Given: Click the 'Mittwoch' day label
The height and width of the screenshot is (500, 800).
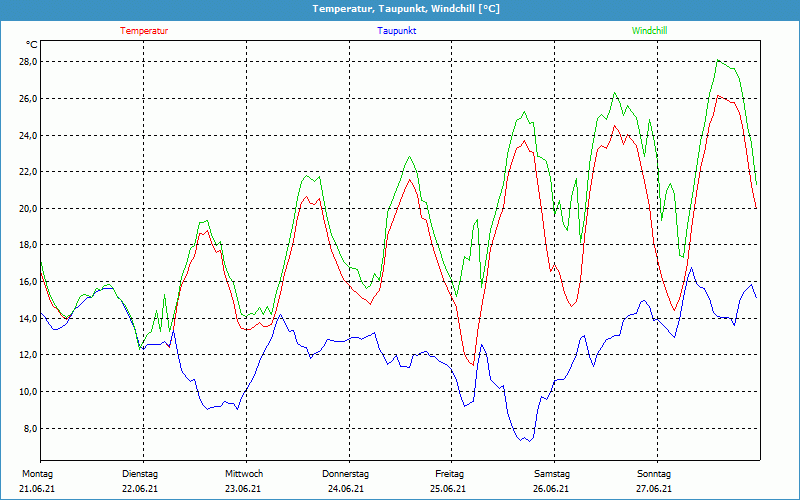Looking at the screenshot, I should (x=244, y=474).
